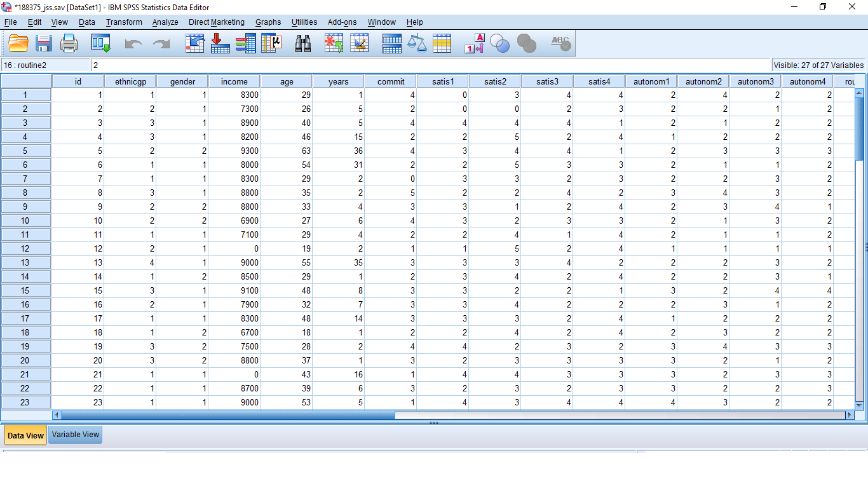Select the 'ethnicgp' column header
The image size is (868, 488).
(x=130, y=81)
